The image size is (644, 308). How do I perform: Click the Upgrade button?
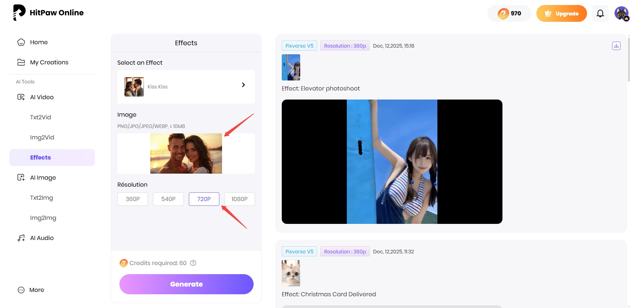click(561, 13)
